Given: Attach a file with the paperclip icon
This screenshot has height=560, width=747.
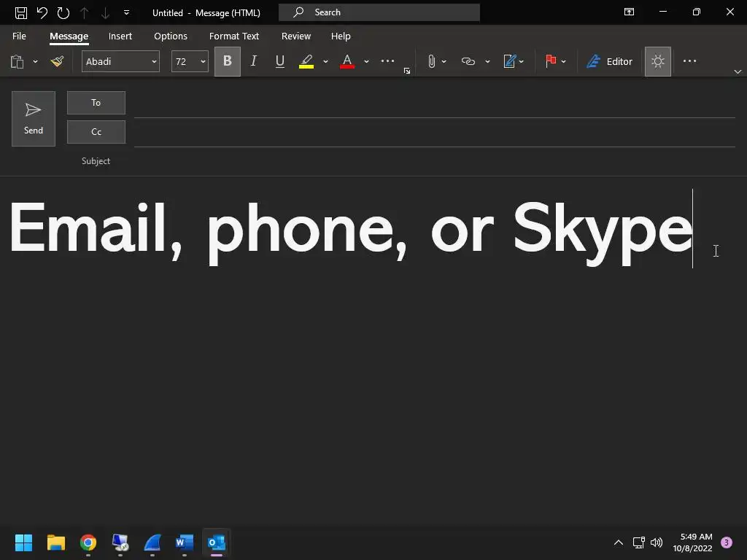Looking at the screenshot, I should coord(431,61).
